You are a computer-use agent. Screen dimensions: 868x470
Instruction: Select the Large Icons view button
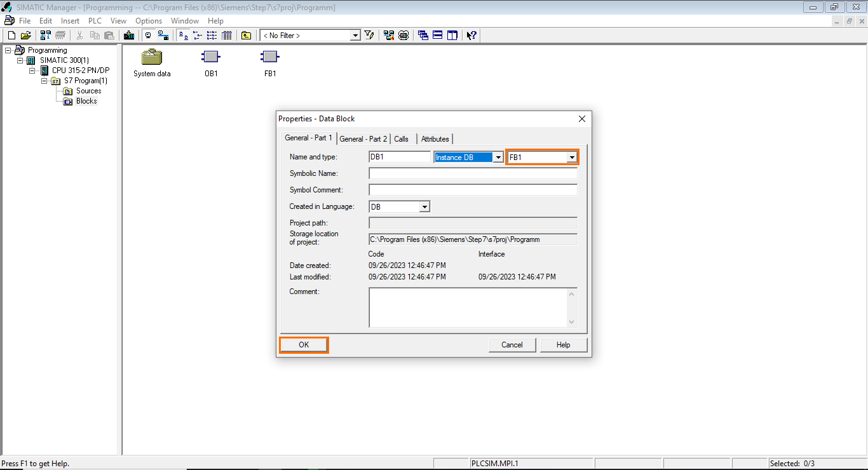click(x=182, y=36)
